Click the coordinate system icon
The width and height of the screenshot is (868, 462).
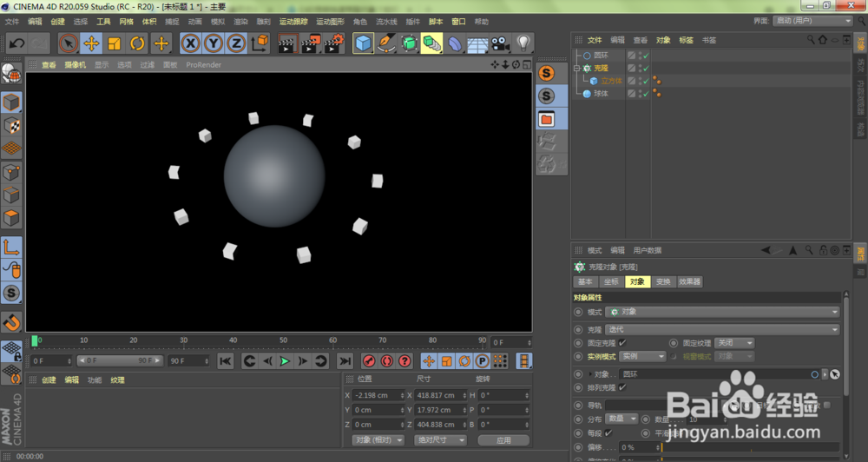point(260,43)
